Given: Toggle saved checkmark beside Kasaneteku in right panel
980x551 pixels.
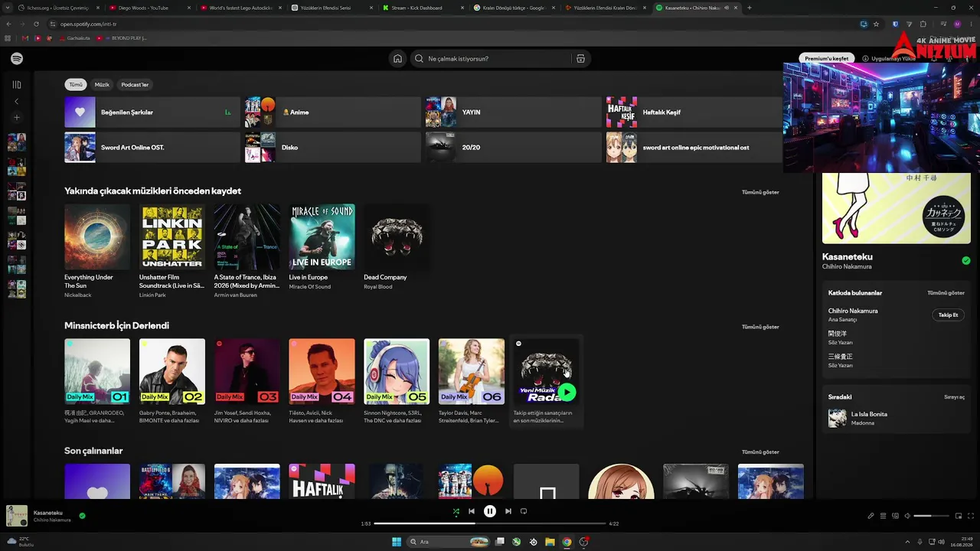Looking at the screenshot, I should 966,261.
